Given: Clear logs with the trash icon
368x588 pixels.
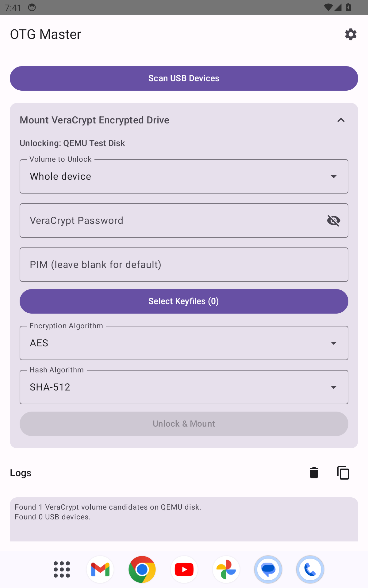Looking at the screenshot, I should click(314, 473).
